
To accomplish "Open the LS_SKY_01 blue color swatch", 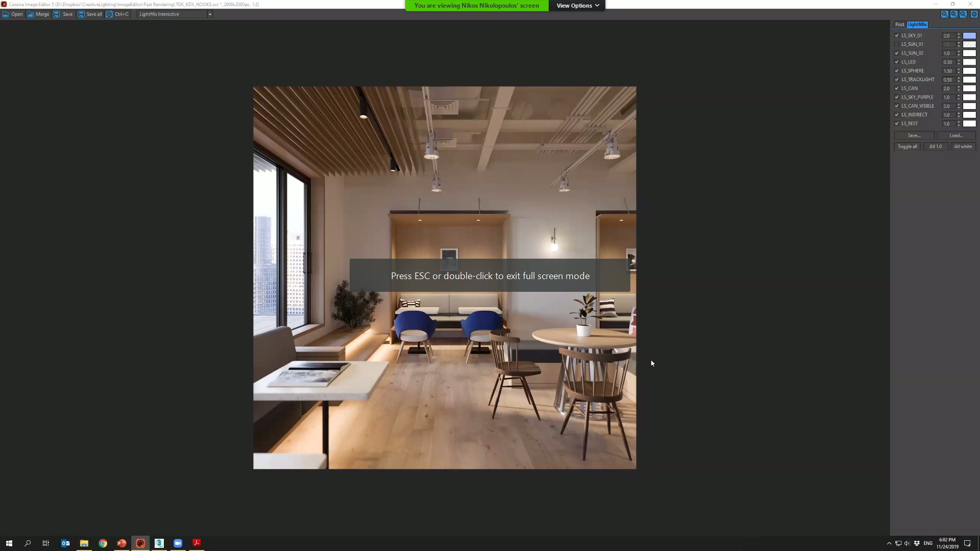I will coord(969,36).
